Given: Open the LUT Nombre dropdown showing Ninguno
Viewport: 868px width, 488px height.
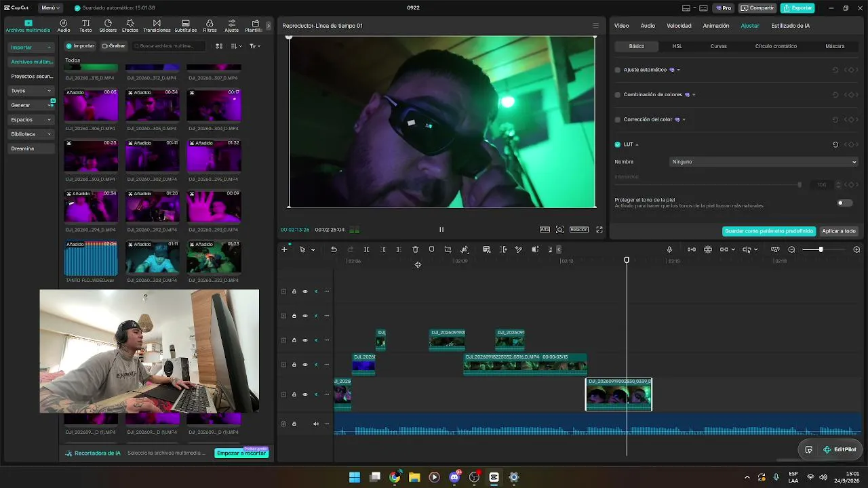Looking at the screenshot, I should [x=764, y=162].
